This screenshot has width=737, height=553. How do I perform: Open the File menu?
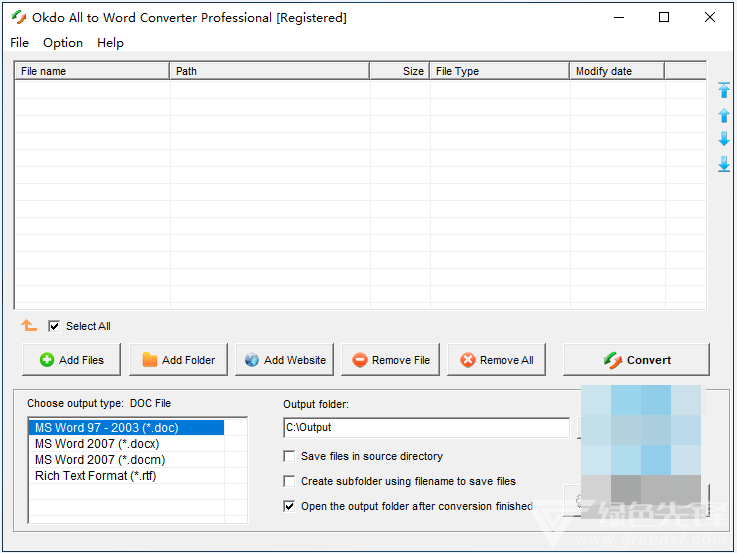point(19,43)
